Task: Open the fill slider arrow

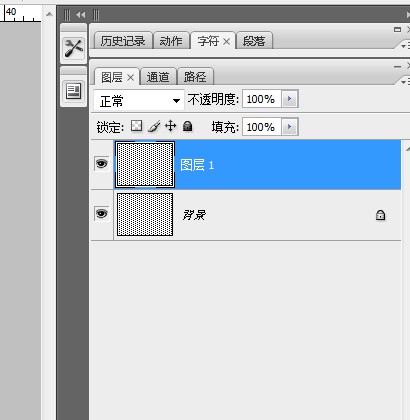Action: pos(290,127)
